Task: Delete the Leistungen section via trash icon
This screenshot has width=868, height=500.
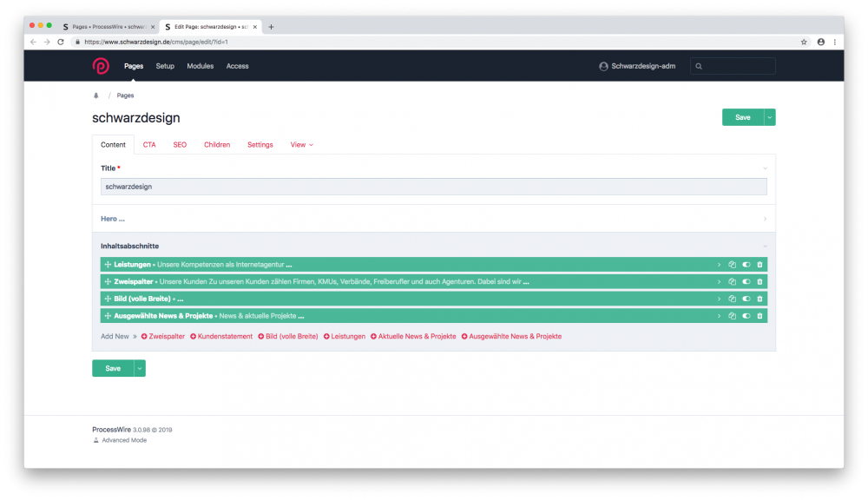Action: 759,265
